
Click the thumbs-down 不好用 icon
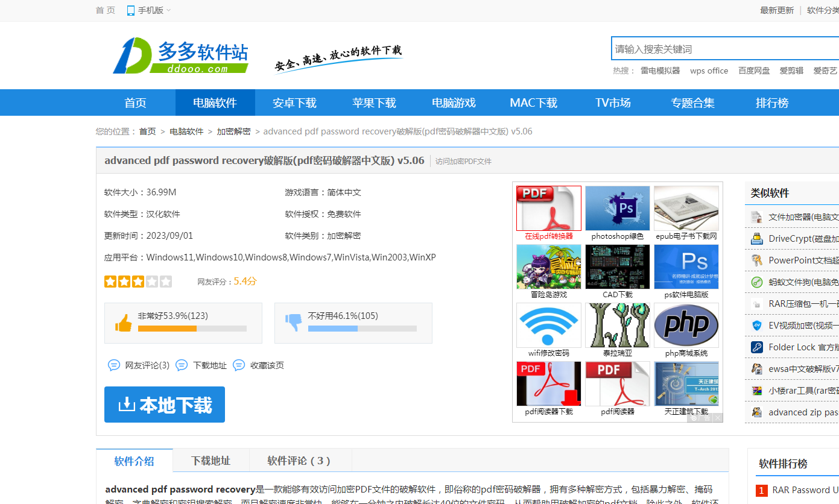(x=294, y=323)
